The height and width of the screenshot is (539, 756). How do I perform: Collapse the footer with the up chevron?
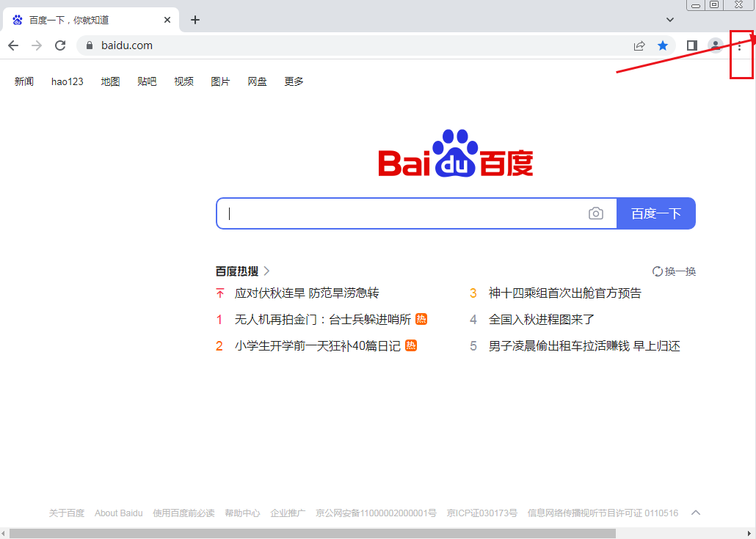pos(697,513)
